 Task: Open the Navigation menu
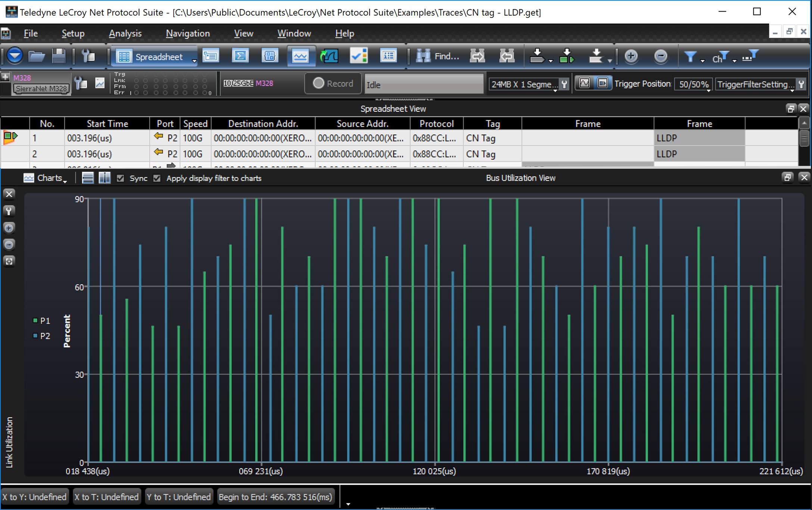[x=188, y=33]
